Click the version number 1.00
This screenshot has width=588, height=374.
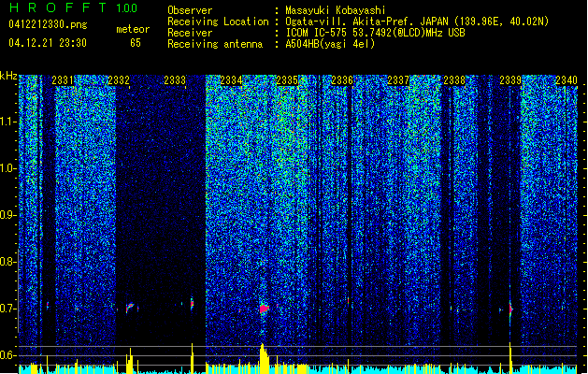point(127,8)
